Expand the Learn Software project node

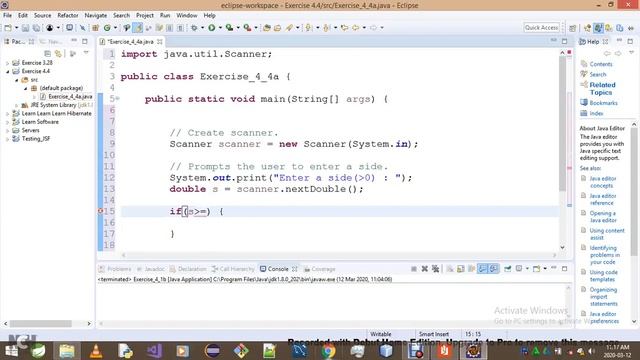pyautogui.click(x=7, y=122)
